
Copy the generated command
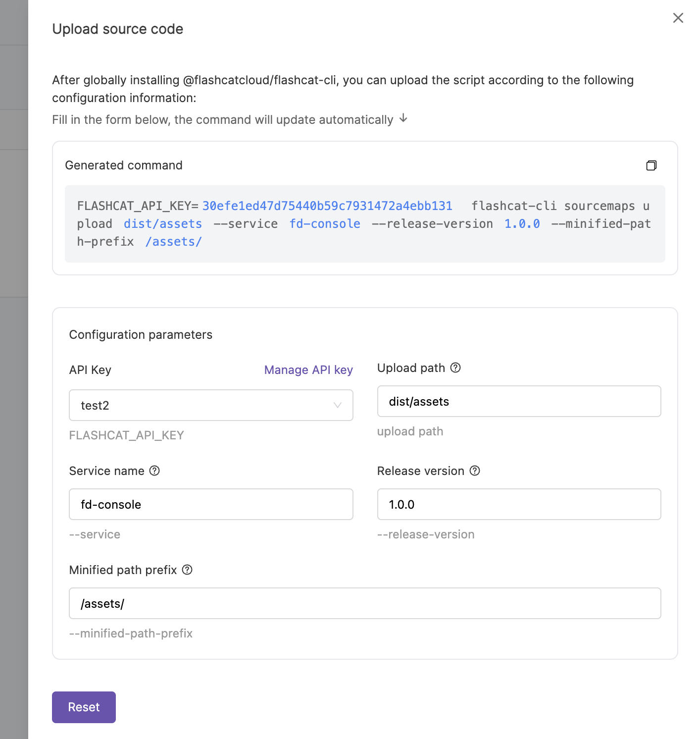click(651, 165)
